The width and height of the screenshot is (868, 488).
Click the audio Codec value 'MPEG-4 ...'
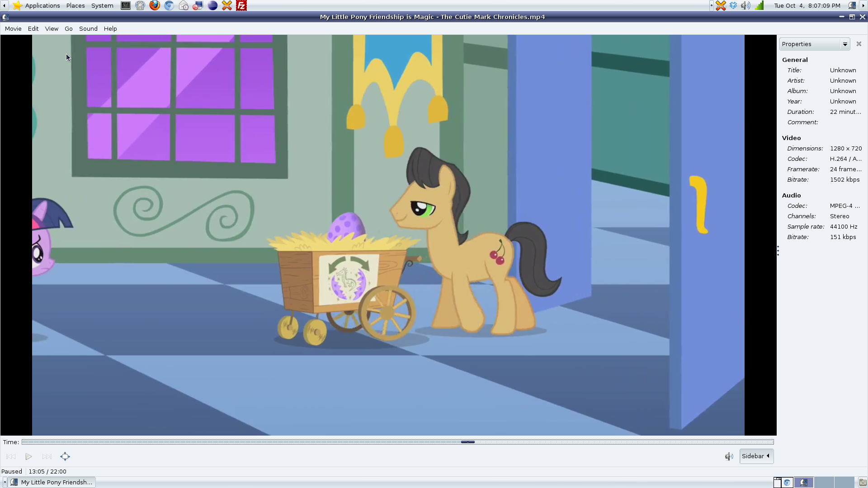point(845,206)
